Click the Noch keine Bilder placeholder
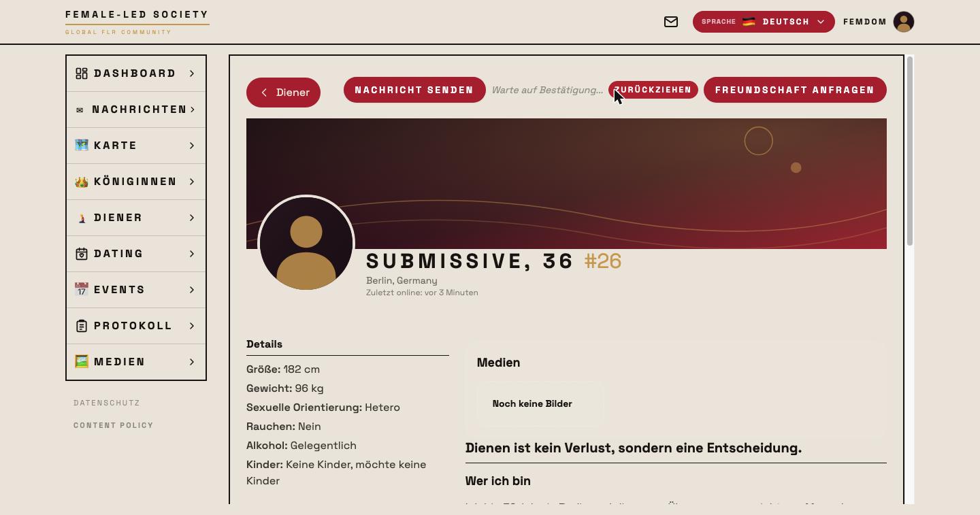This screenshot has width=980, height=515. [532, 404]
